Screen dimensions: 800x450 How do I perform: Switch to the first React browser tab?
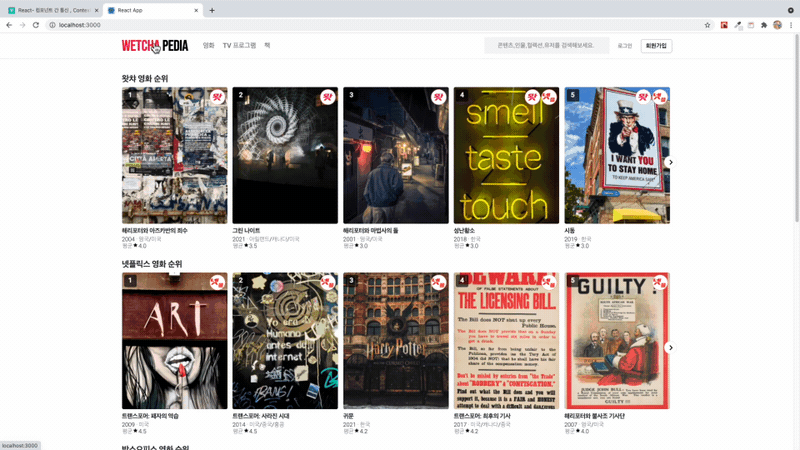(x=52, y=10)
